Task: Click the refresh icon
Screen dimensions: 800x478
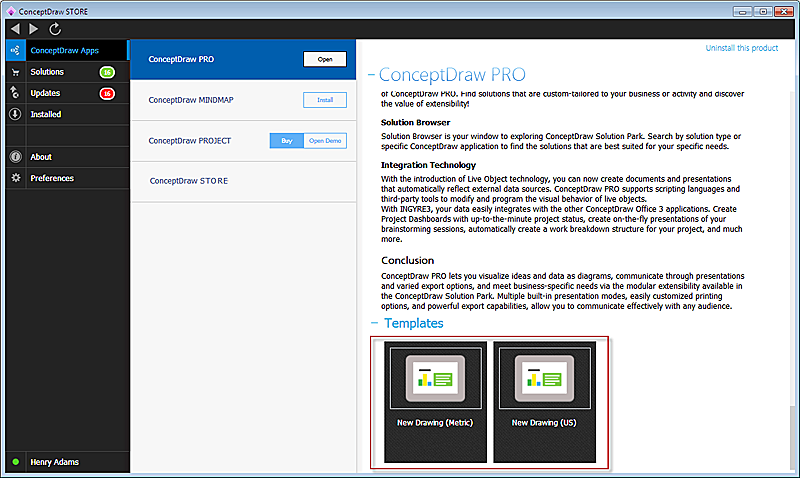Action: point(55,29)
